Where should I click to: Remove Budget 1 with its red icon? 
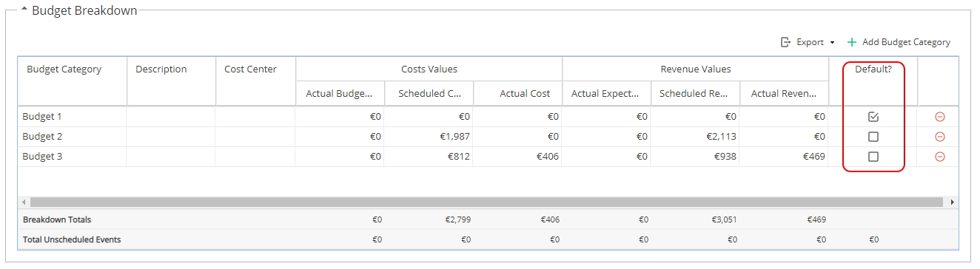[940, 117]
